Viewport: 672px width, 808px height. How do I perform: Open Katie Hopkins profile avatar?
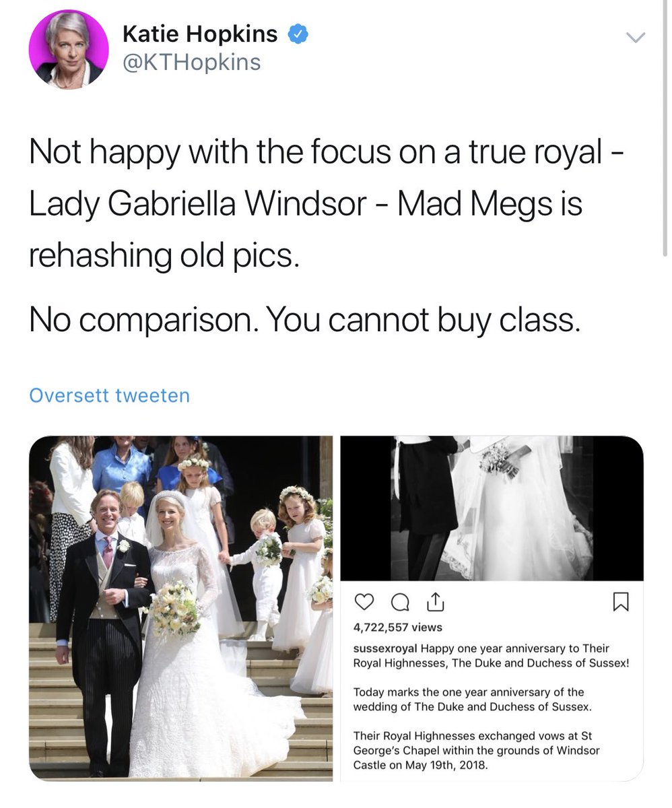pos(69,49)
